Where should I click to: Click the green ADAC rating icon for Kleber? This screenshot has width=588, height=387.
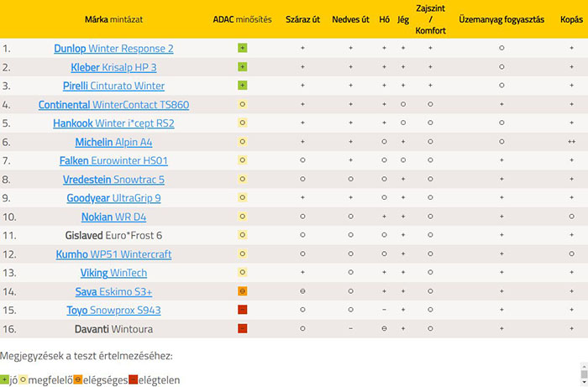(242, 66)
